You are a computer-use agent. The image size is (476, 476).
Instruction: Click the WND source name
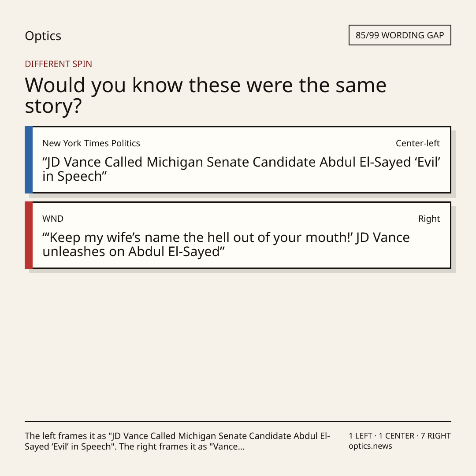pos(53,219)
